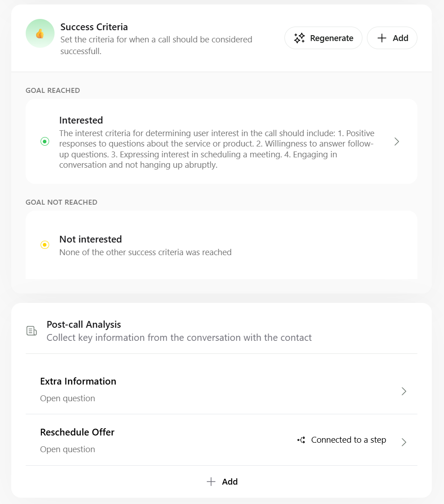
Task: Click the Add button at top right
Action: click(x=392, y=38)
